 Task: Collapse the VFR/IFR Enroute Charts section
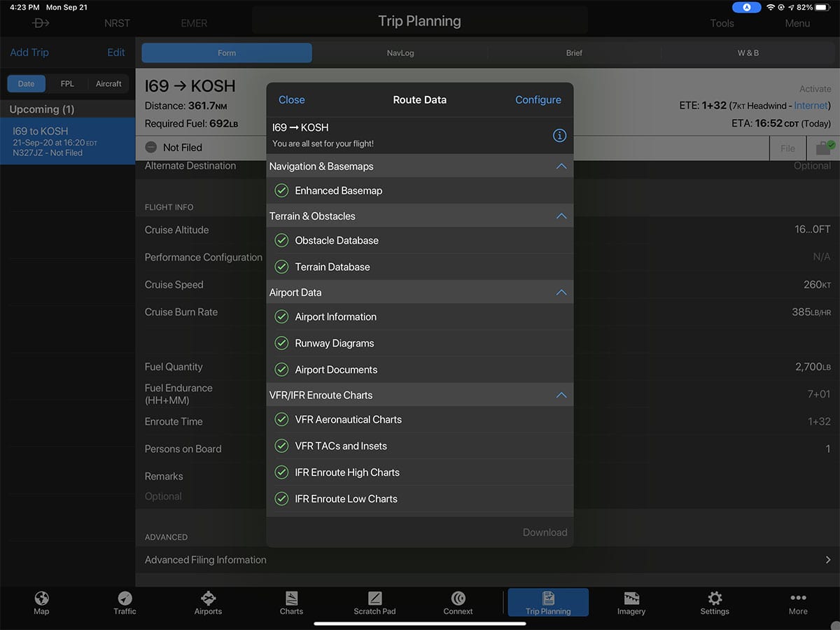pyautogui.click(x=561, y=395)
